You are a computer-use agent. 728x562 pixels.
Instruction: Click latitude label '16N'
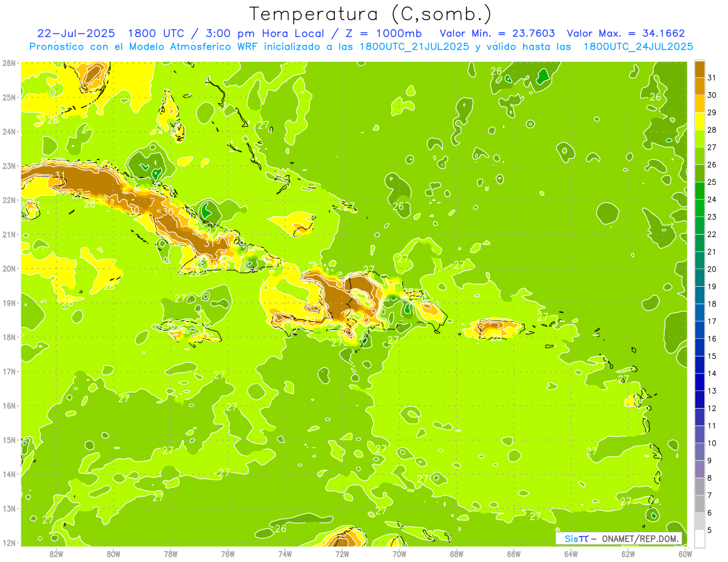[x=9, y=406]
